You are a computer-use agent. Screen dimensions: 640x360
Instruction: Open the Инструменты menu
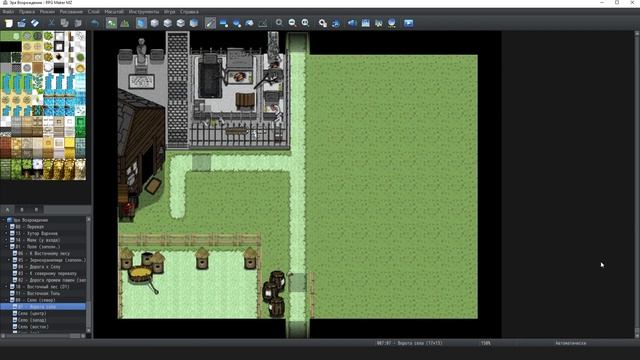(x=144, y=12)
